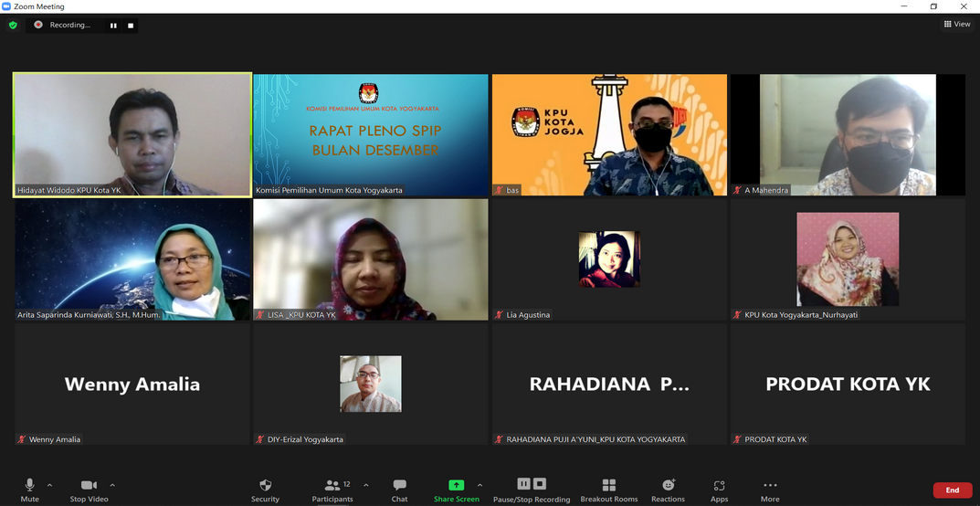Click the red End meeting button
This screenshot has width=980, height=506.
pyautogui.click(x=952, y=490)
